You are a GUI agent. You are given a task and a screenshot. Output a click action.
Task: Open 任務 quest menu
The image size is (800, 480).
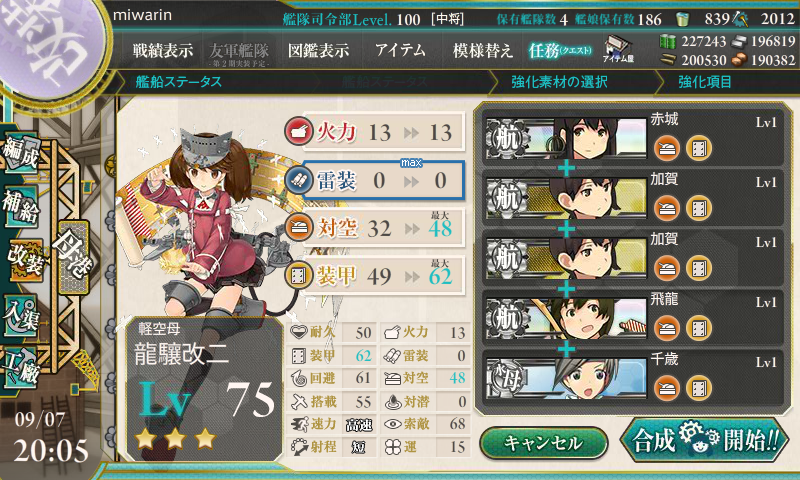tap(560, 50)
